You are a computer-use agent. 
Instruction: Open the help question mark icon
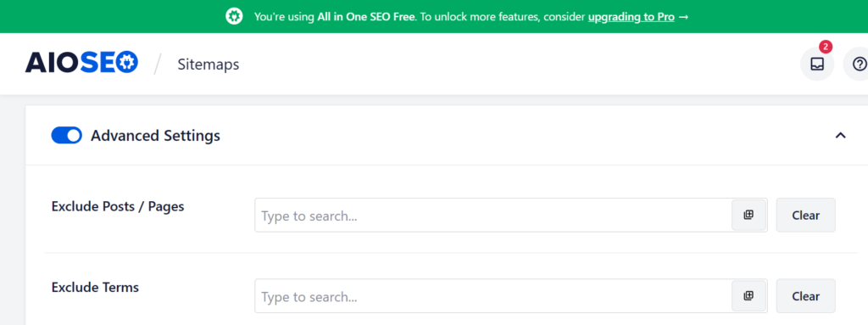click(860, 64)
